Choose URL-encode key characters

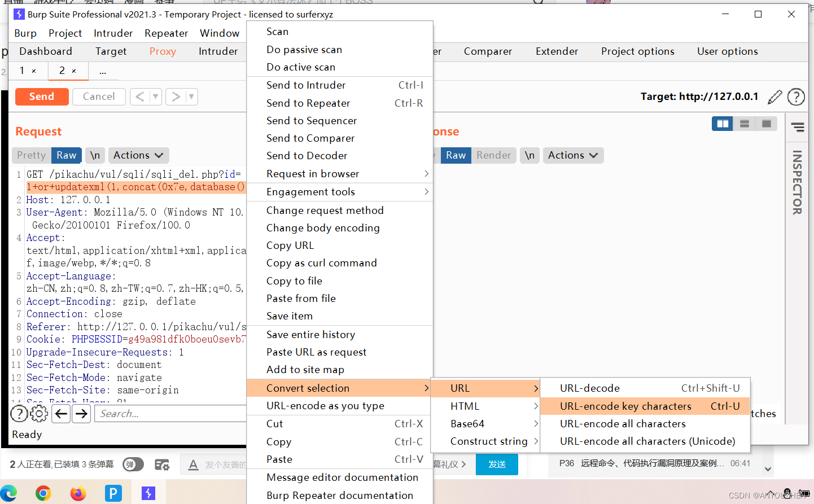(x=645, y=406)
